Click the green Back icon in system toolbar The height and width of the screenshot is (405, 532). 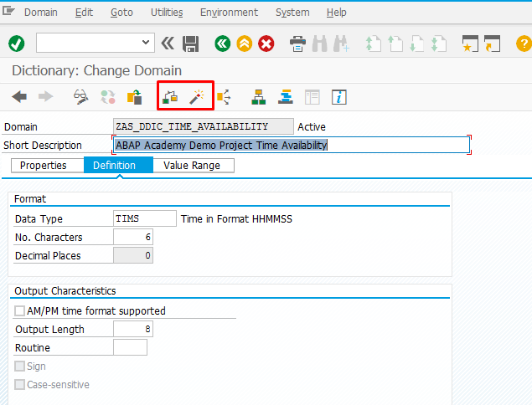(223, 44)
